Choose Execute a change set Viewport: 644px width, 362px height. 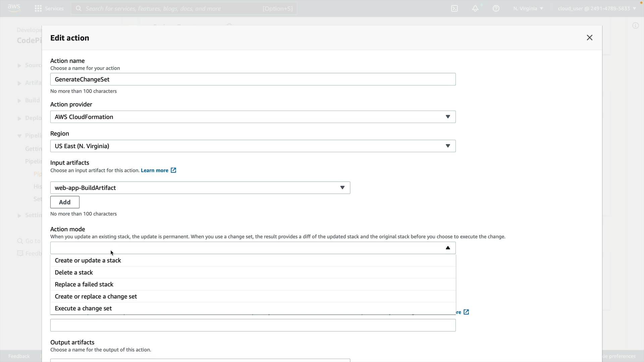tap(83, 308)
